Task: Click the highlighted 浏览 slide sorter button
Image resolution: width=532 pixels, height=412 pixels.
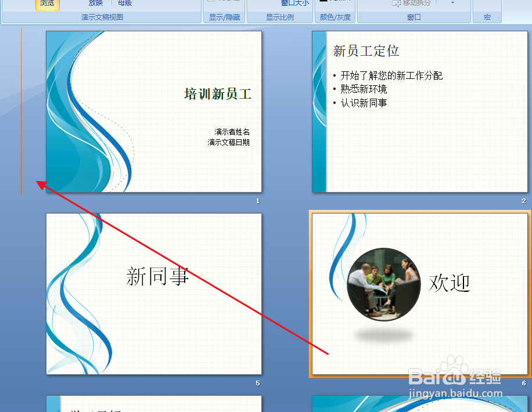Action: (47, 4)
